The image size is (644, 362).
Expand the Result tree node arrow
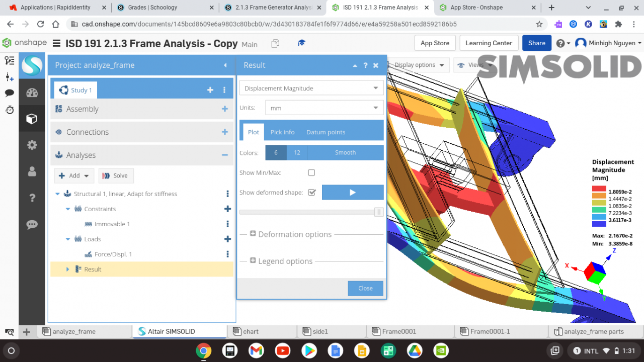pos(68,269)
